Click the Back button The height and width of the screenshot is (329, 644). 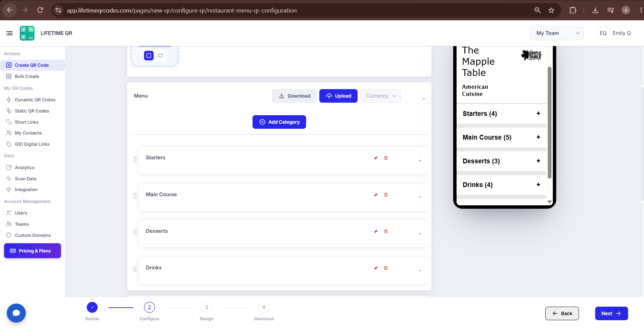562,313
